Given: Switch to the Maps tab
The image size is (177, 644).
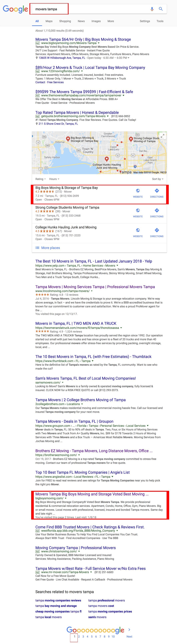Looking at the screenshot, I should point(49,21).
